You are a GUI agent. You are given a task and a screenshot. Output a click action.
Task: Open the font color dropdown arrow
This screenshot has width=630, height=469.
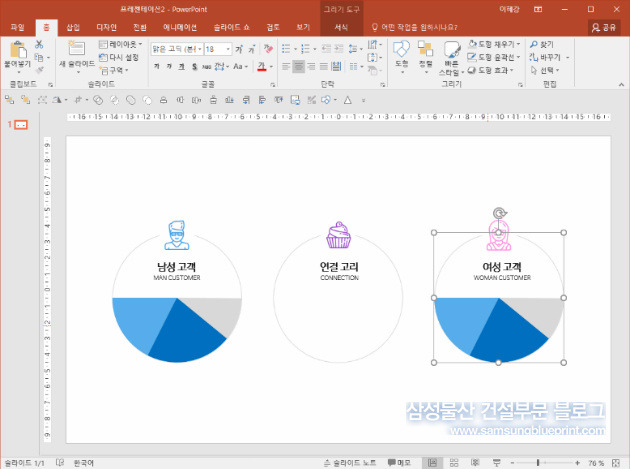271,66
